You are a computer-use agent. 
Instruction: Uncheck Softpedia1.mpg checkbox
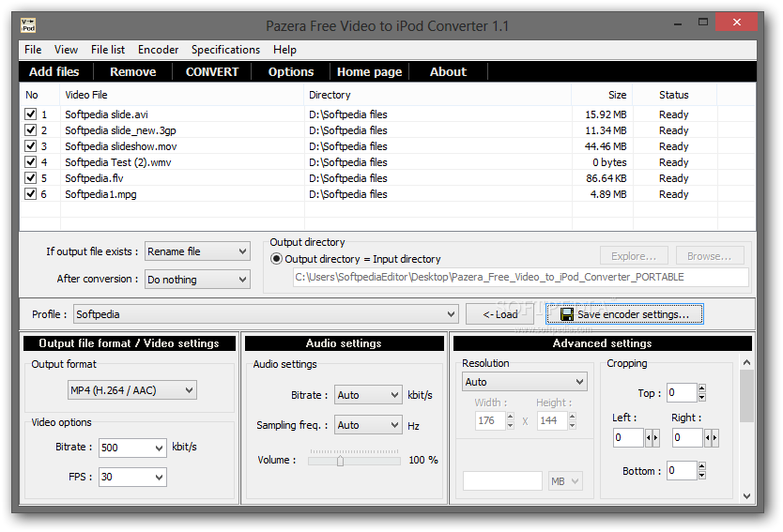pos(30,193)
